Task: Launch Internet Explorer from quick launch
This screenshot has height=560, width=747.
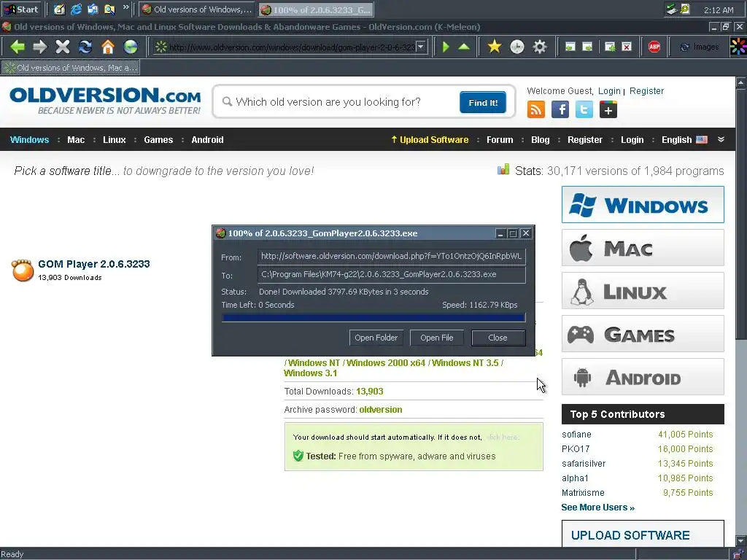Action: click(x=76, y=9)
